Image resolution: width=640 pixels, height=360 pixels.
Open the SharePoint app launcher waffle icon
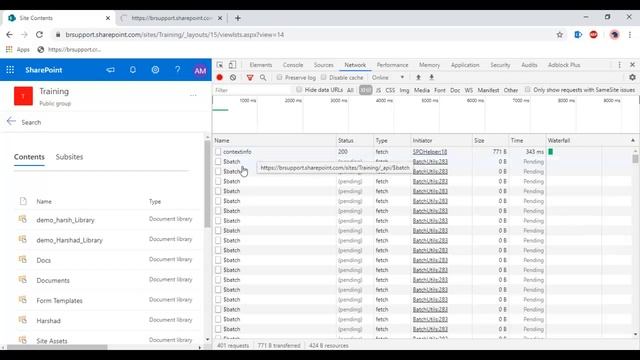[x=10, y=70]
